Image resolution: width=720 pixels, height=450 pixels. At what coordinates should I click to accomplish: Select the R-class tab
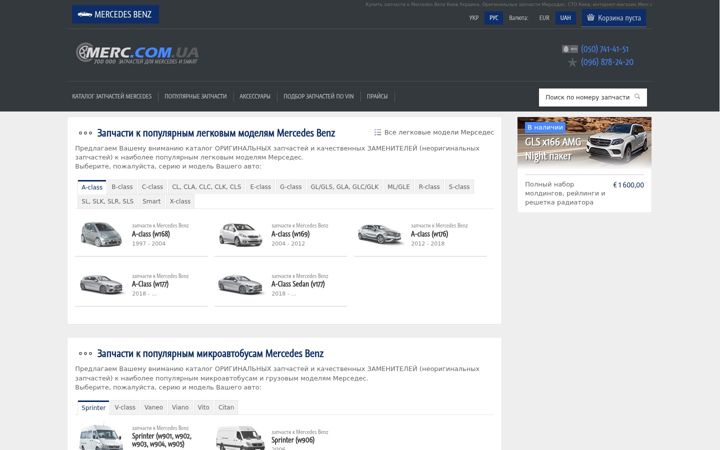(429, 187)
